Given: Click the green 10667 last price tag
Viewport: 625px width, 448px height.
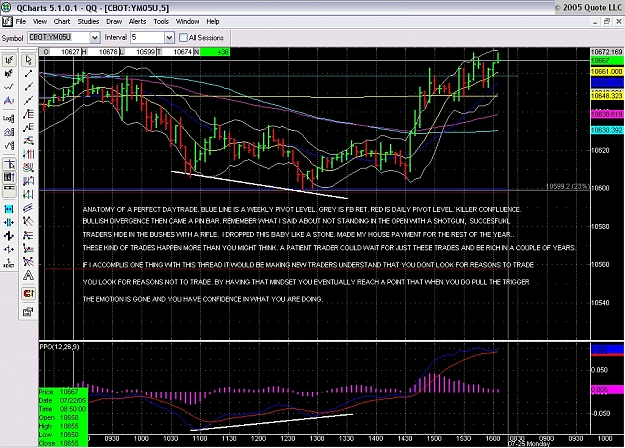Looking at the screenshot, I should [607, 61].
